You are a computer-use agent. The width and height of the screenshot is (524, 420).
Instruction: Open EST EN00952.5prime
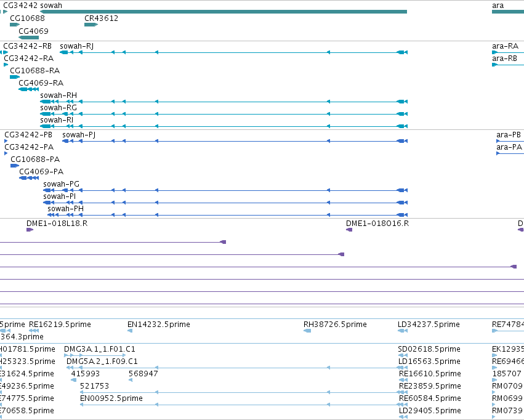click(x=244, y=405)
